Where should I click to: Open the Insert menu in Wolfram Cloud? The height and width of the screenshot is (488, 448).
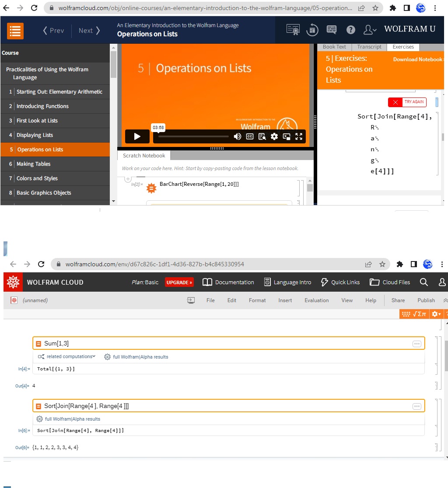pos(285,300)
